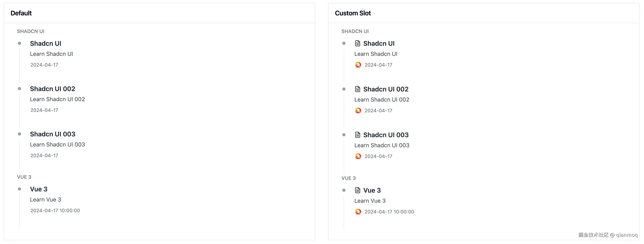The height and width of the screenshot is (244, 644).
Task: Click the "VUE 3" group label in Custom Slot
Action: (x=348, y=178)
